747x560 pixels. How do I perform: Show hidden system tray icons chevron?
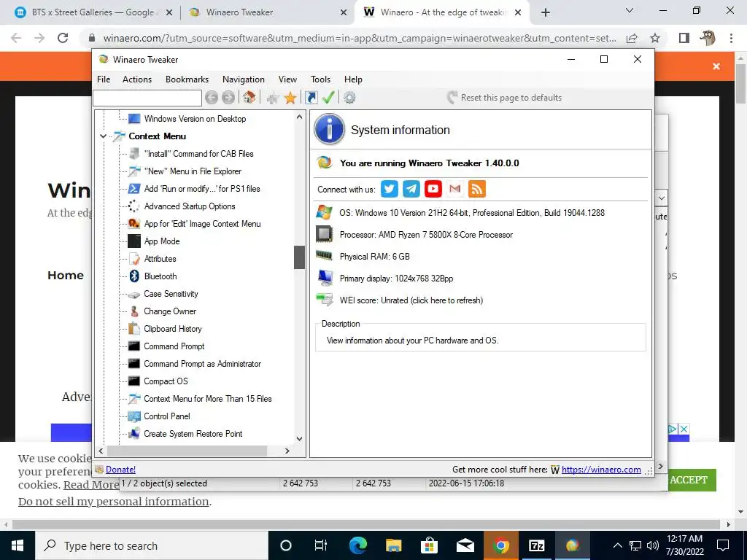[x=617, y=545]
